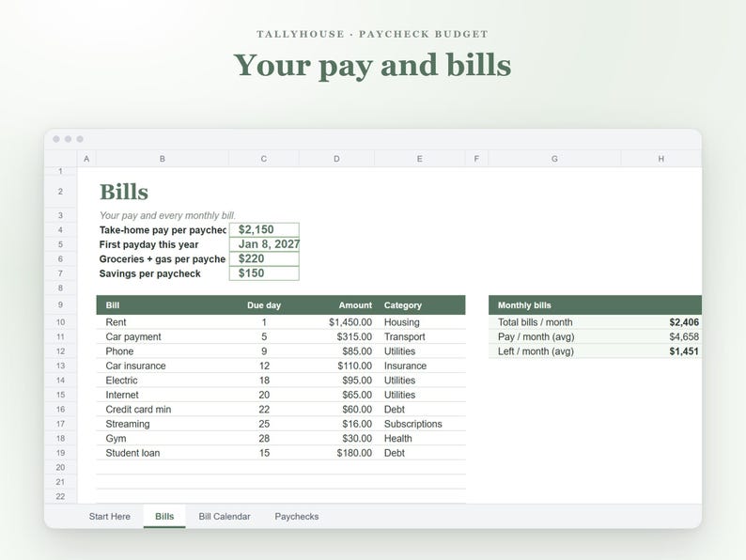Viewport: 746px width, 560px height.
Task: Select the Car payment cell
Action: [163, 337]
